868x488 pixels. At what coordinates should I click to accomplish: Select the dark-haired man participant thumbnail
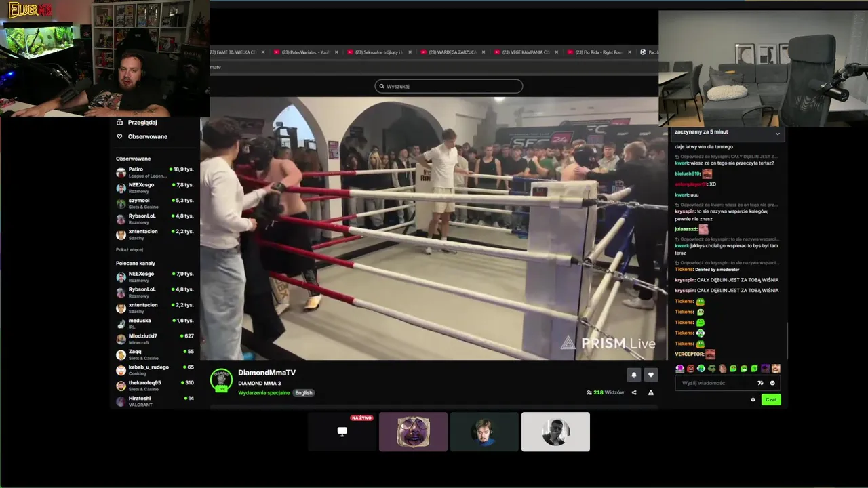484,432
